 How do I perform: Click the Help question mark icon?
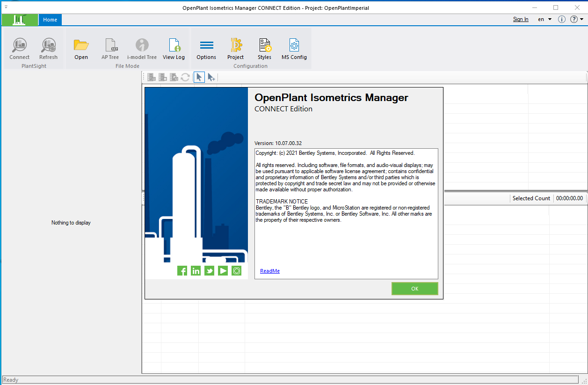[574, 19]
